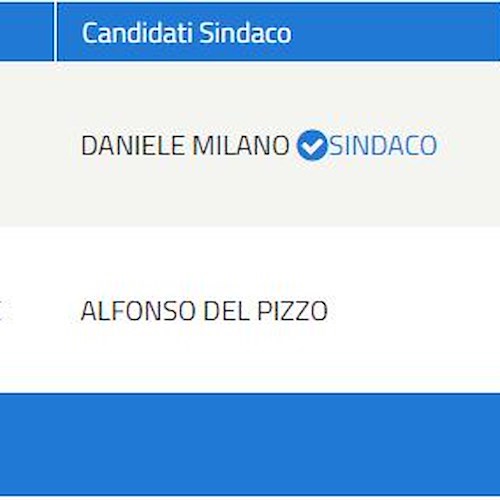500x500 pixels.
Task: Click the word ALFONSO in white row
Action: pyautogui.click(x=138, y=311)
